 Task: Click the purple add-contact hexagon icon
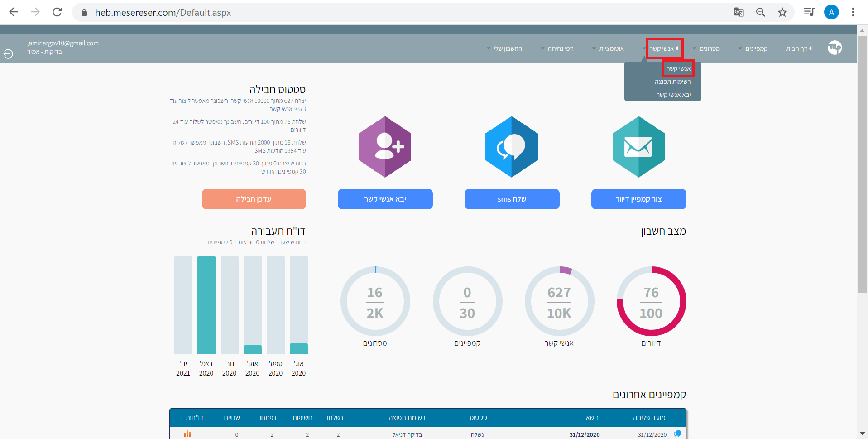(x=385, y=147)
